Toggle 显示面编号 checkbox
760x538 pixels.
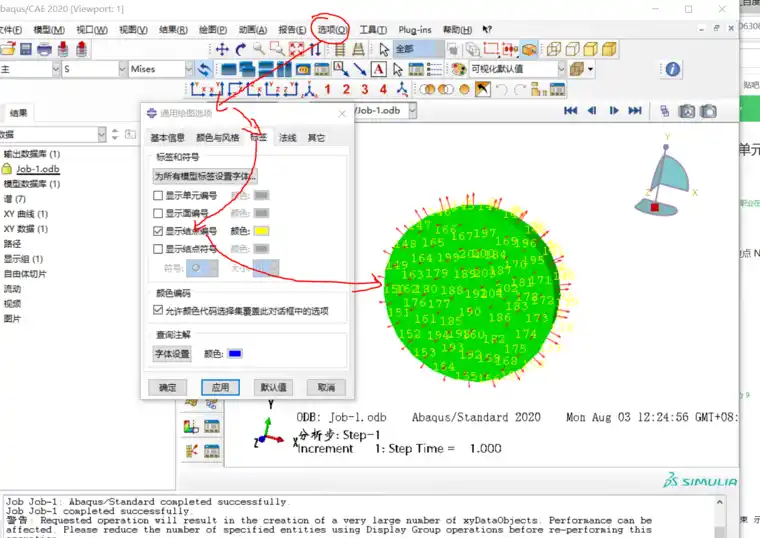click(158, 213)
